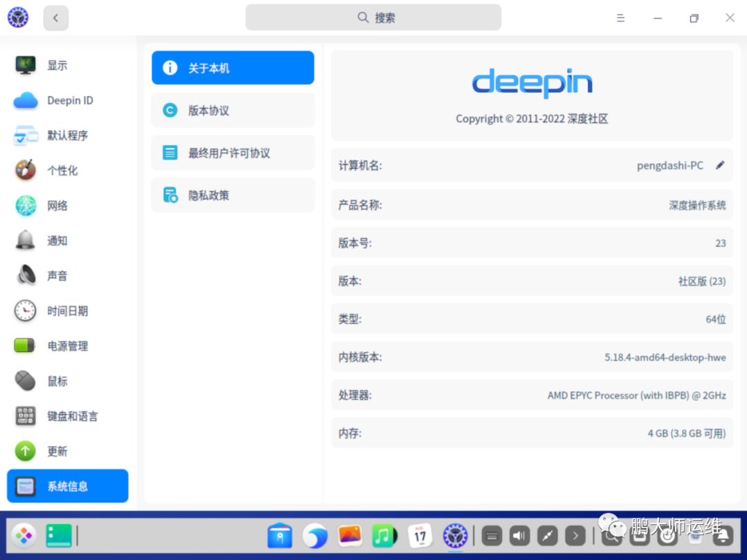Open 鼠标 mouse settings

point(68,381)
